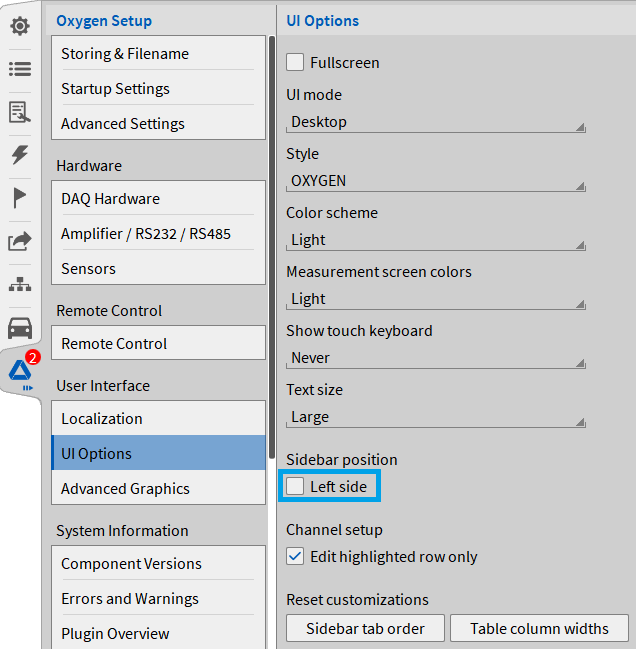Tick the Left side sidebar position checkbox
This screenshot has width=636, height=649.
click(295, 487)
